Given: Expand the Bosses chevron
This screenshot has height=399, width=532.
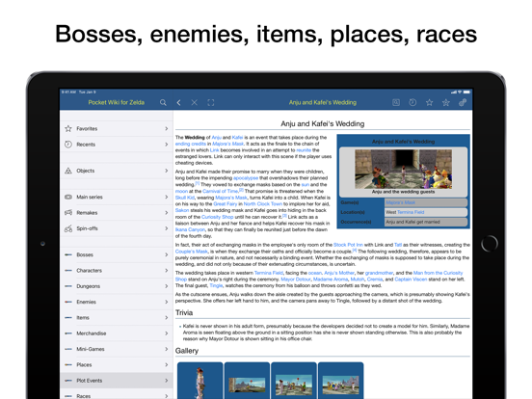Looking at the screenshot, I should pyautogui.click(x=166, y=254).
